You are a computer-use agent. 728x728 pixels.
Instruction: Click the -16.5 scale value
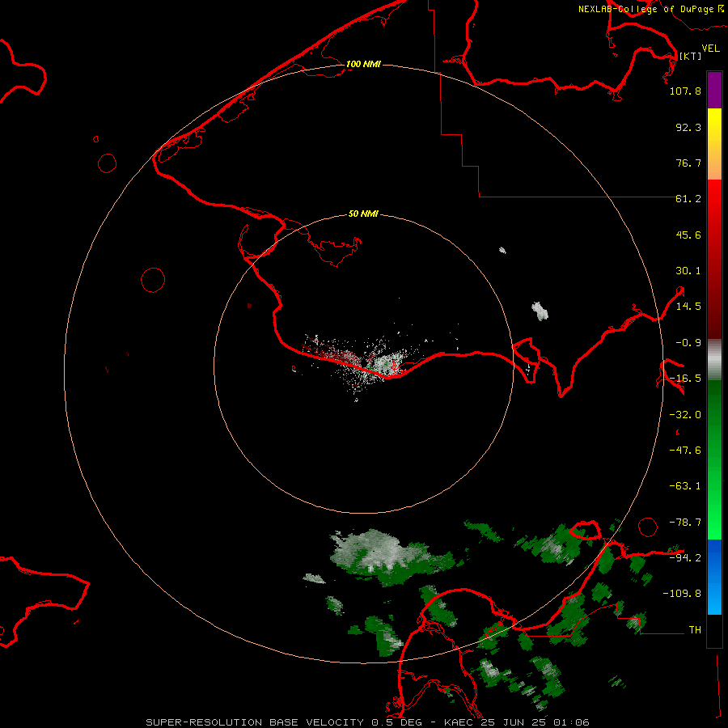click(685, 379)
